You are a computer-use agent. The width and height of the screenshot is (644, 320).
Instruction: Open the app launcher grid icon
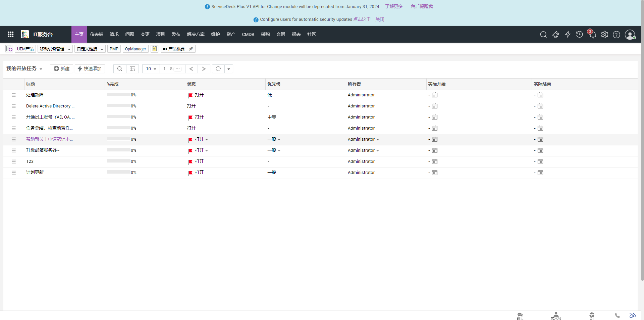(11, 34)
